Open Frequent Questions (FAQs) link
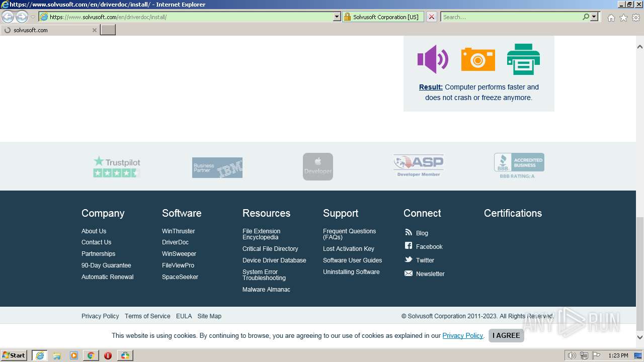Viewport: 644px width, 362px height. (350, 234)
